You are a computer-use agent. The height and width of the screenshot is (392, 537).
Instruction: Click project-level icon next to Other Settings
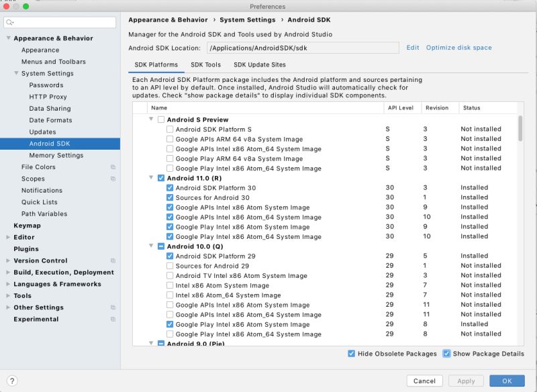(x=113, y=307)
